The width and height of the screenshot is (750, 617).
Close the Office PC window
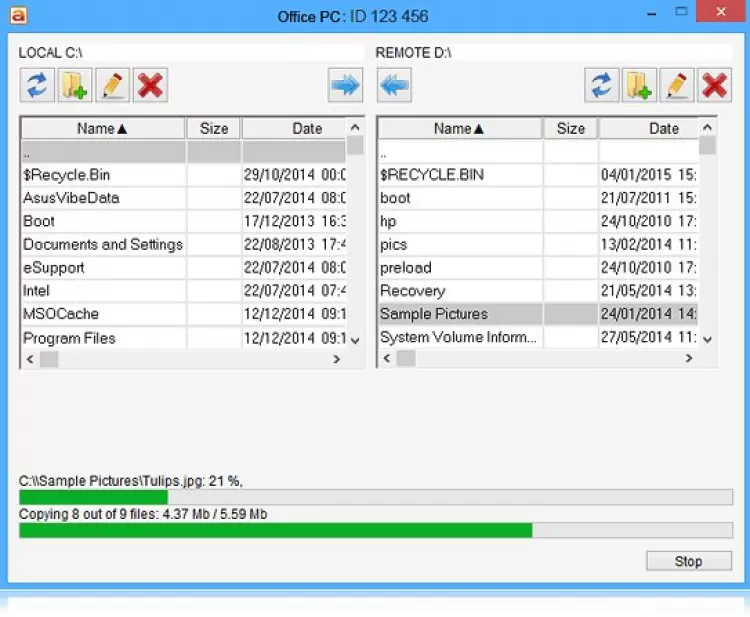(x=721, y=11)
